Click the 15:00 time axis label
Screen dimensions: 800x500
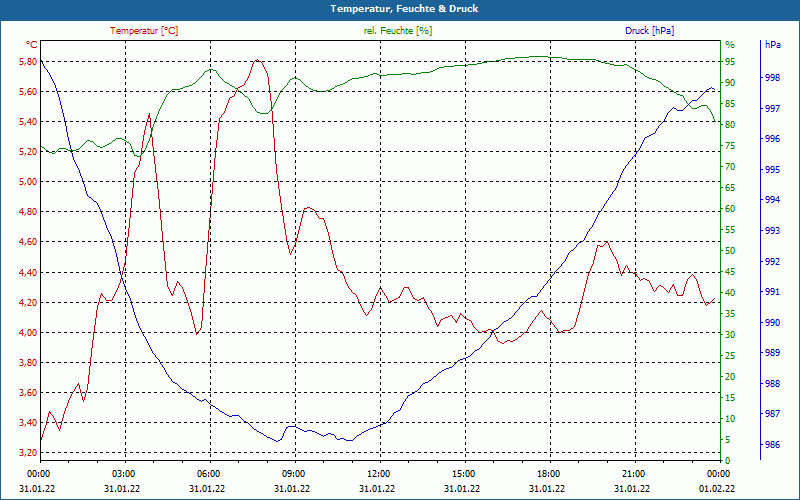tap(462, 474)
